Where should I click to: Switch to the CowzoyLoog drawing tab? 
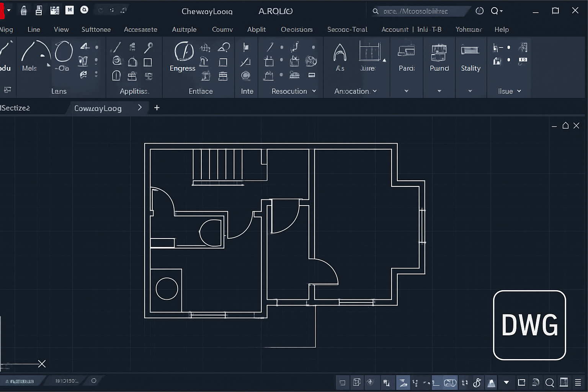pos(98,108)
